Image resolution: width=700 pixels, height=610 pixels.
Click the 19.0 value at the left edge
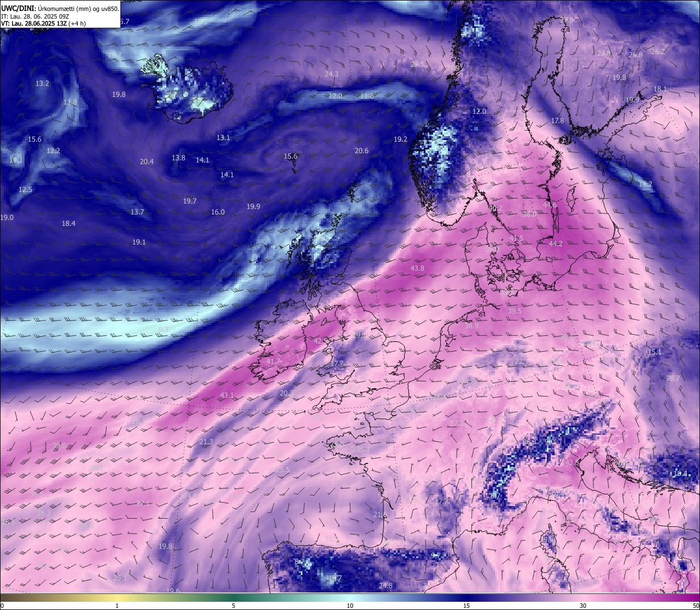coord(7,218)
